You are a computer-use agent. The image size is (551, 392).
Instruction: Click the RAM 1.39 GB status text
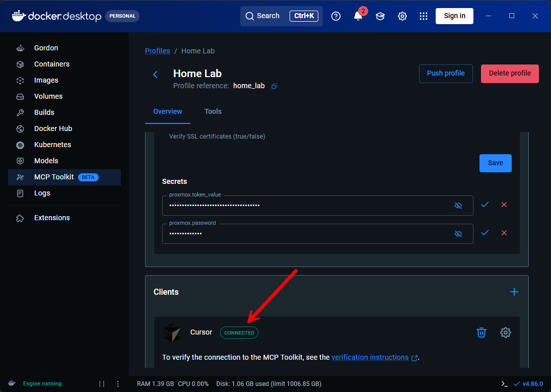pyautogui.click(x=155, y=384)
